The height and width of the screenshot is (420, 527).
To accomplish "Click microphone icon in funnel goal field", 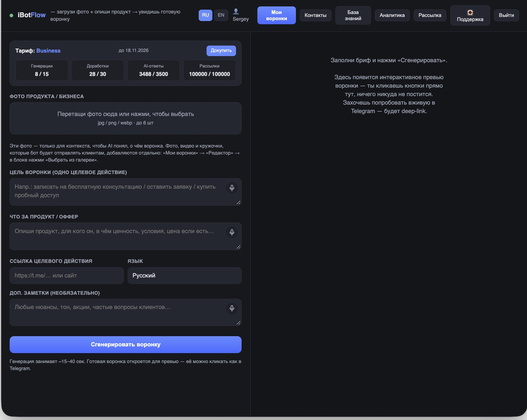I will coord(232,188).
